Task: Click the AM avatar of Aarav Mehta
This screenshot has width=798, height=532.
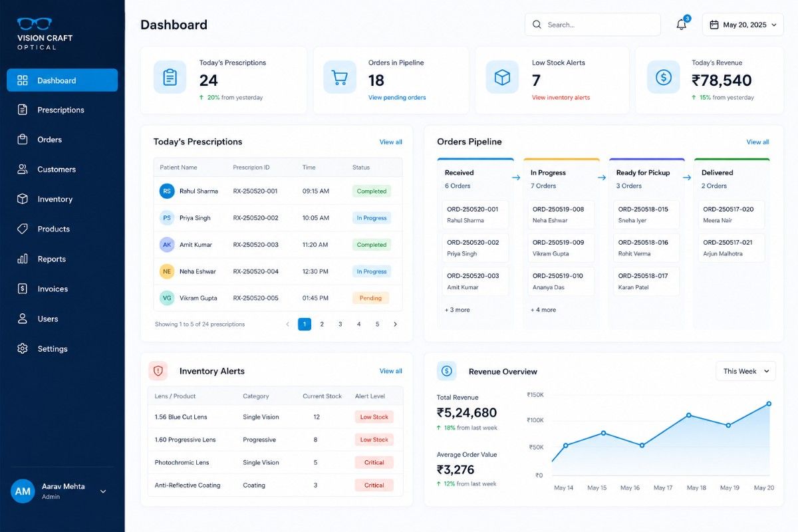Action: pos(23,491)
